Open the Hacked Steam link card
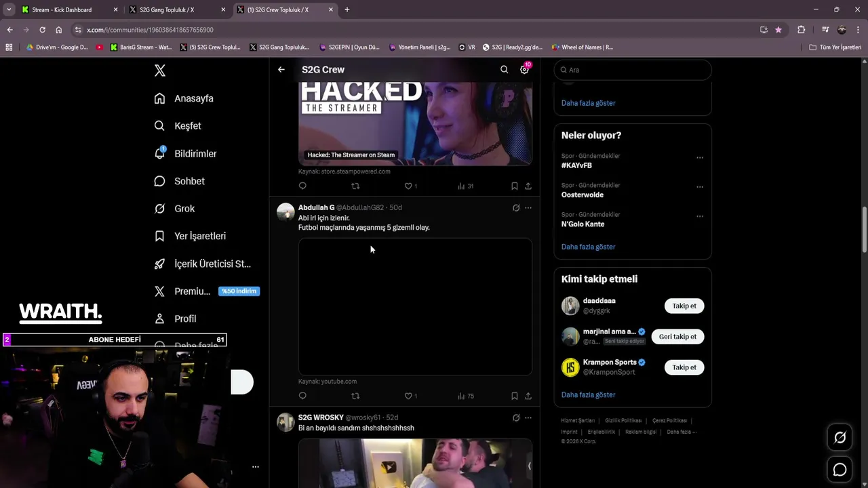 pyautogui.click(x=415, y=124)
